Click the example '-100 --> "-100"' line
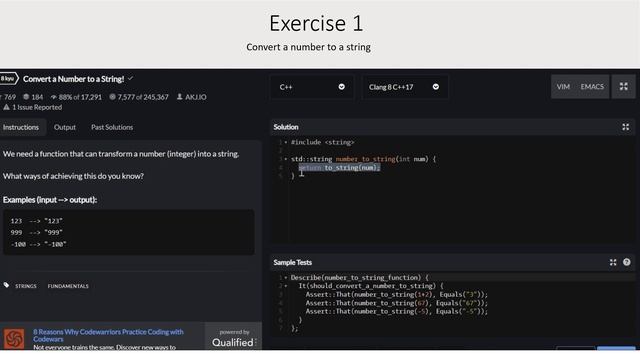Viewport: 640px width, 360px height. click(x=38, y=244)
